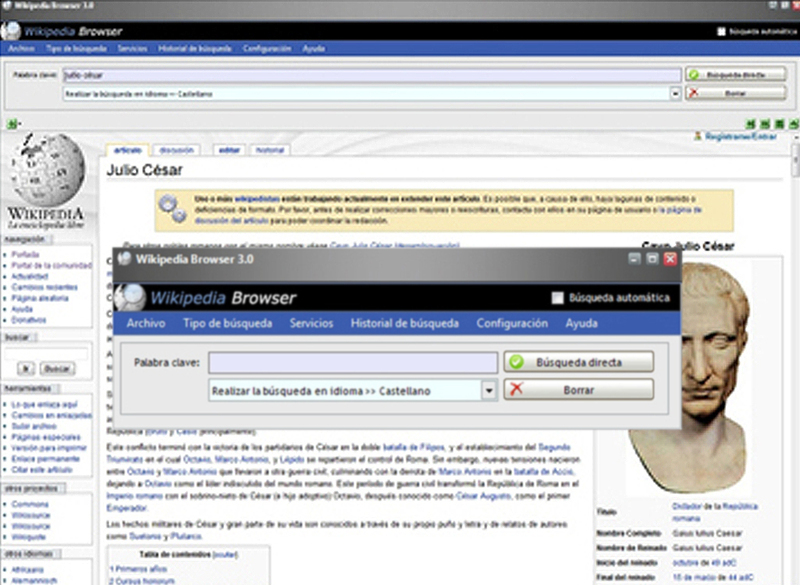Viewport: 800px width, 585px height.
Task: Open the 'editar' tab of the article
Action: coord(229,150)
